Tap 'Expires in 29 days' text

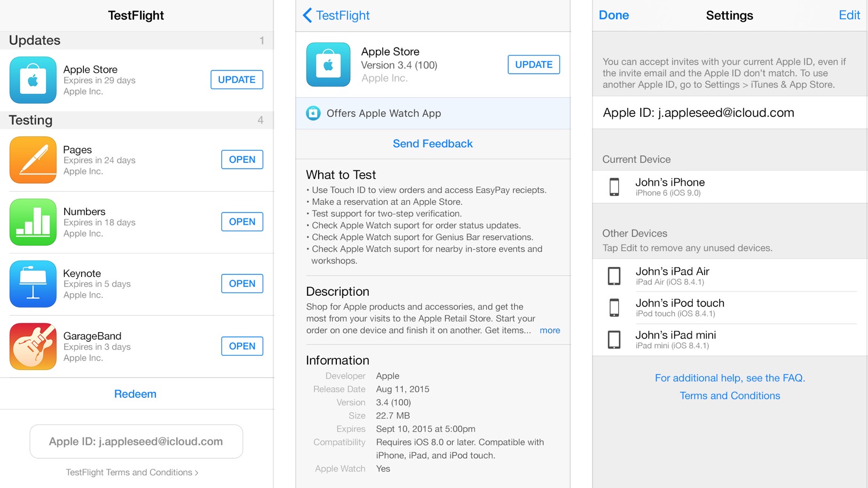pyautogui.click(x=99, y=81)
